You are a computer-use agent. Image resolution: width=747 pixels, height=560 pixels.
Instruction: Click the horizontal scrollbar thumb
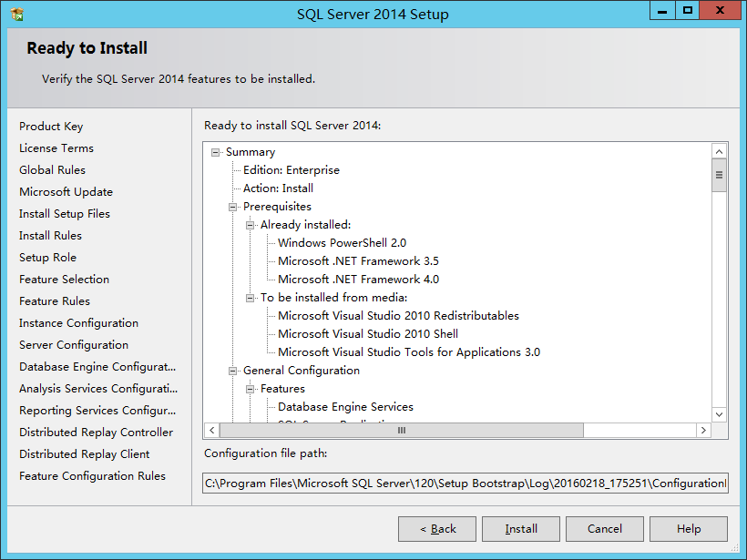click(402, 430)
